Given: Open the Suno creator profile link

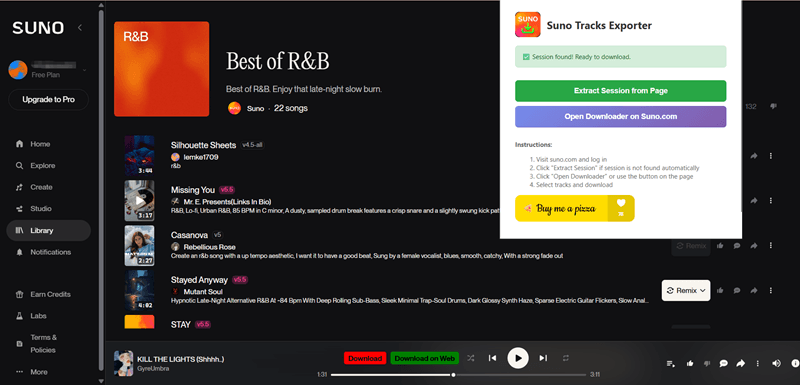Looking at the screenshot, I should [x=256, y=108].
